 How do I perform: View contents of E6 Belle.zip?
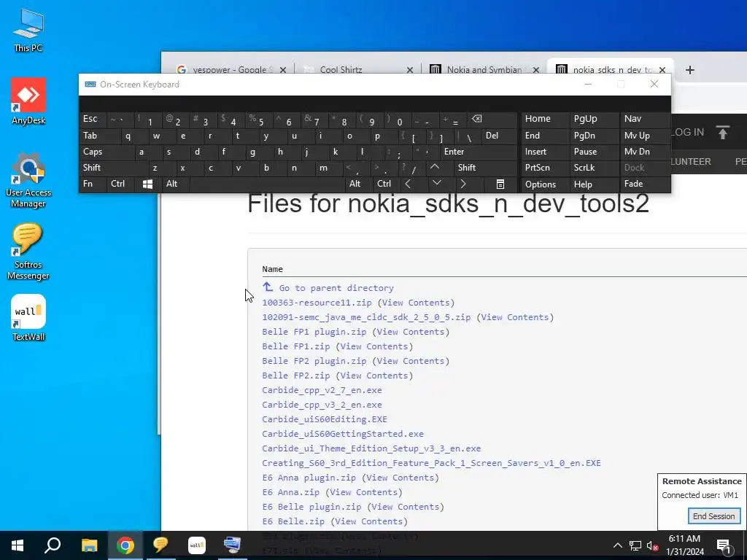[x=368, y=521]
